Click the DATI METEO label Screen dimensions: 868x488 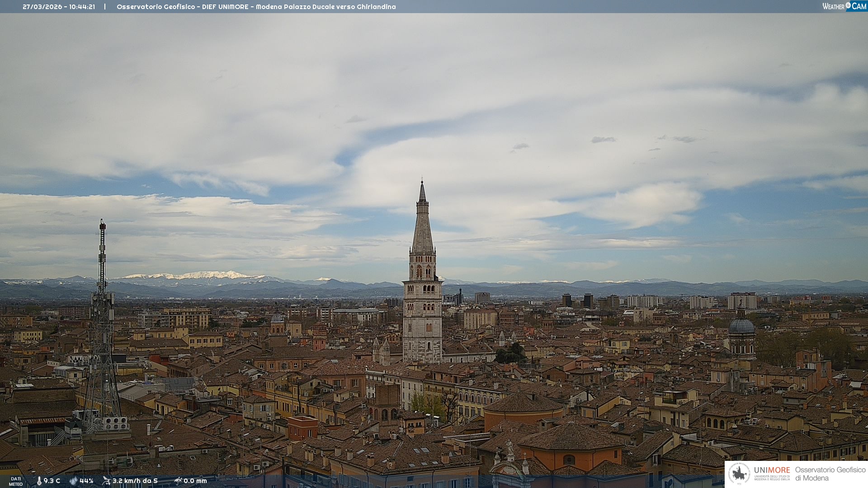16,481
